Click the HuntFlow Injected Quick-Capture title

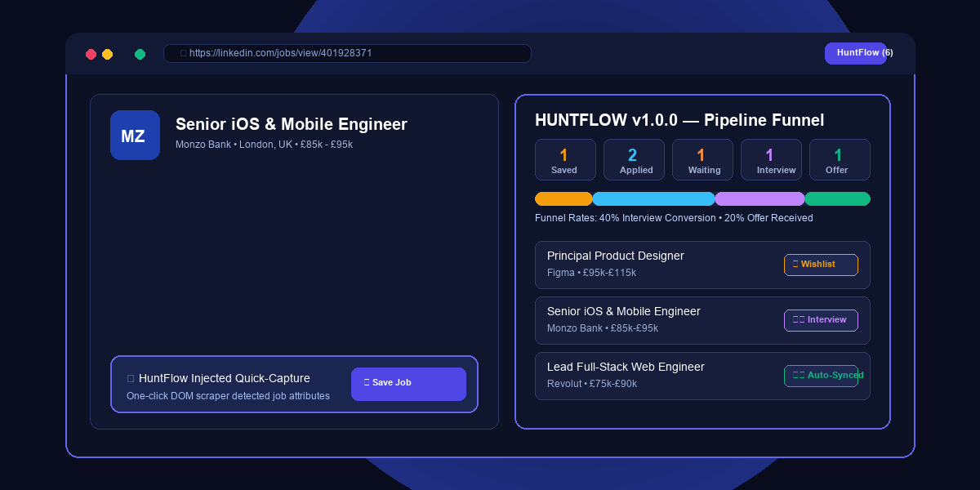(225, 378)
